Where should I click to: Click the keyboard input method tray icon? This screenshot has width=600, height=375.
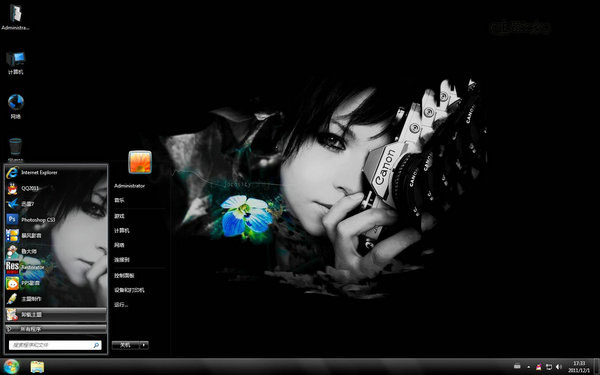point(517,367)
